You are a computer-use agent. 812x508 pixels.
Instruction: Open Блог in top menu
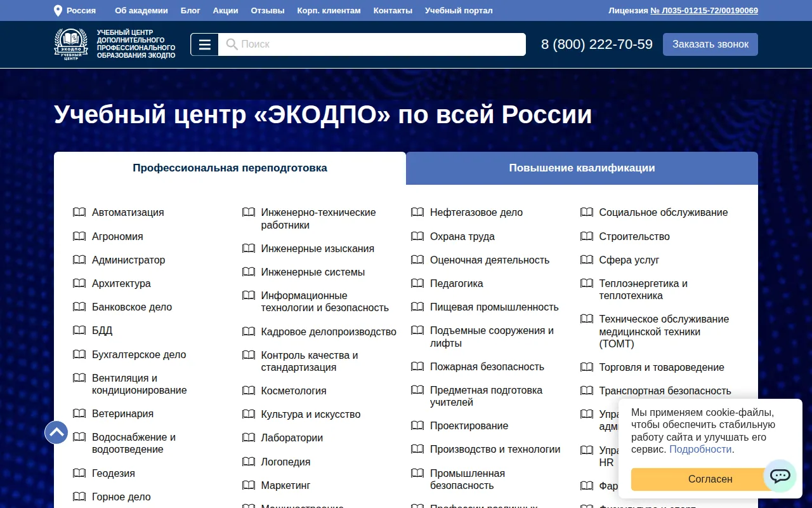click(190, 11)
